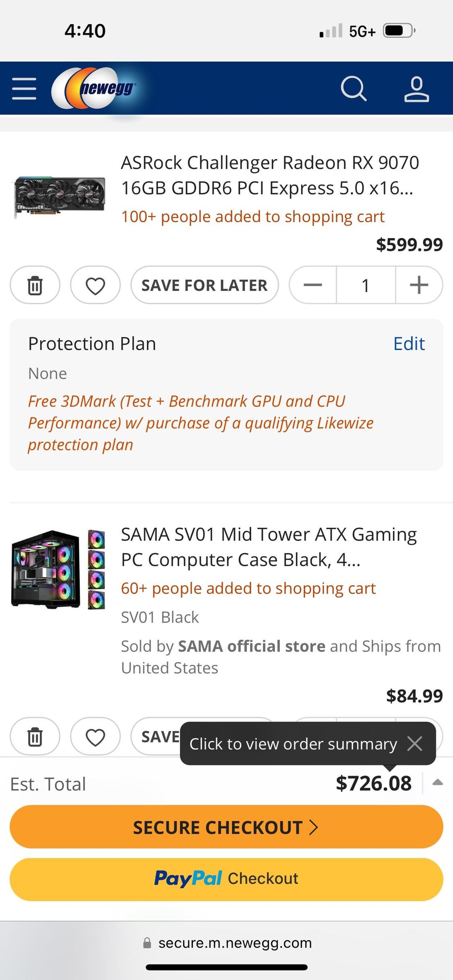
Task: Add ASRock Radeon card to wishlist
Action: [95, 285]
